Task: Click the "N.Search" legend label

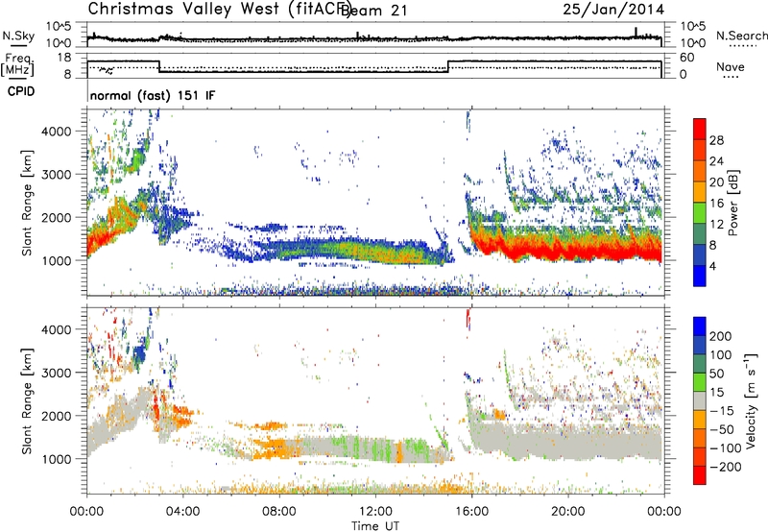Action: (741, 36)
